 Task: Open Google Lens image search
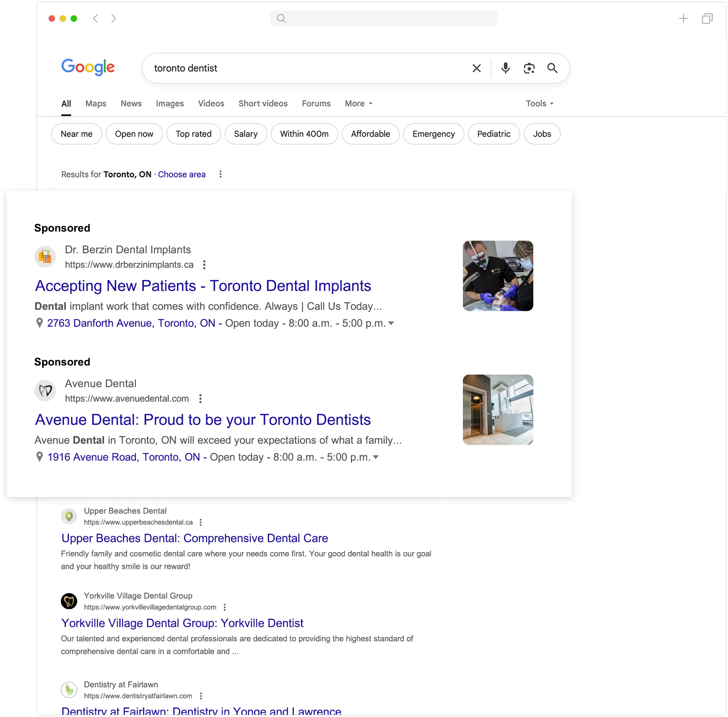529,68
